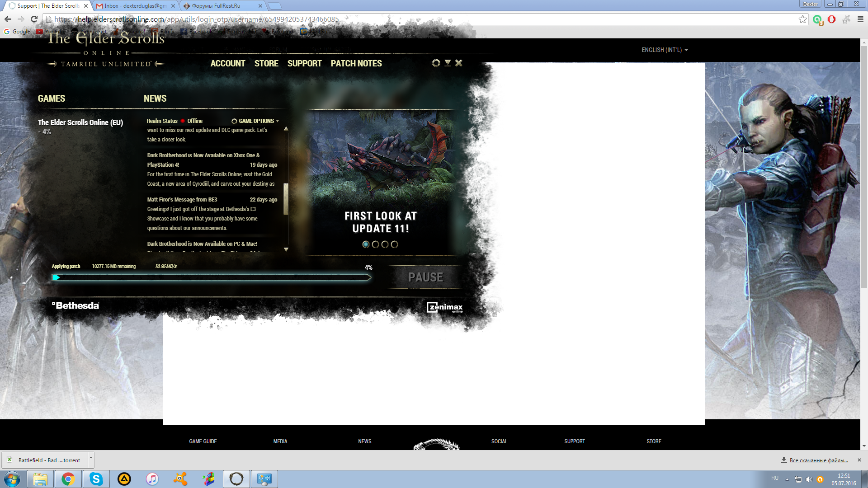868x488 pixels.
Task: Open the Media footer link
Action: pos(280,441)
